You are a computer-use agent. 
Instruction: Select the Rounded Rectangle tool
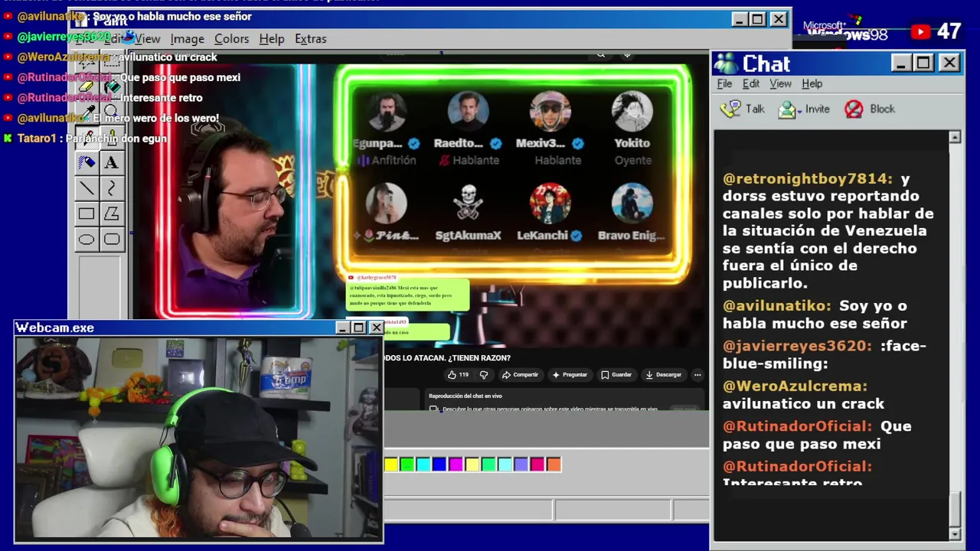point(112,240)
